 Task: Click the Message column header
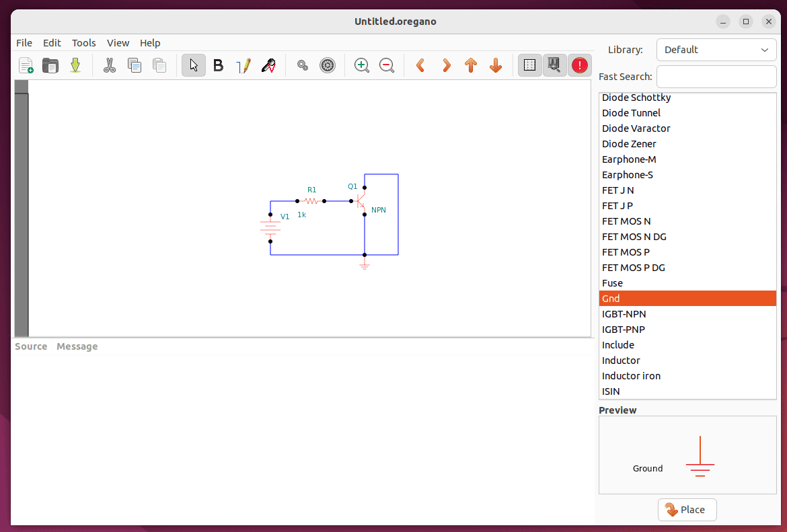tap(77, 346)
